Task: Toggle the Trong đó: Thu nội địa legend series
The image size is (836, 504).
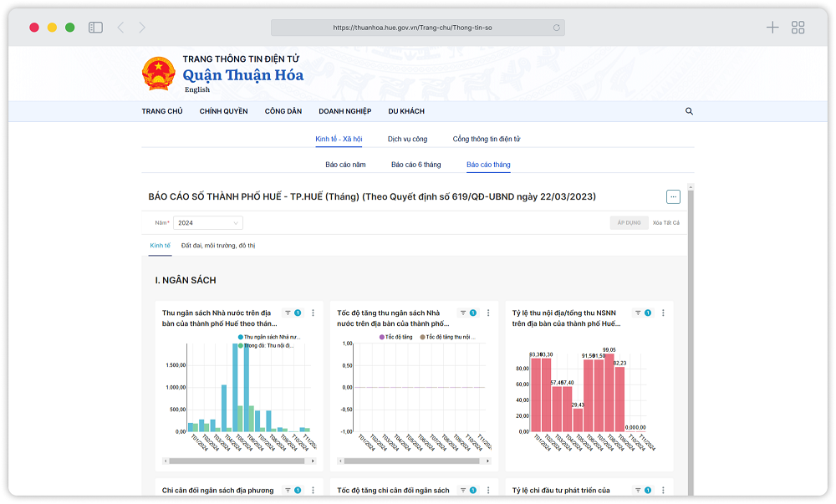Action: tap(267, 345)
